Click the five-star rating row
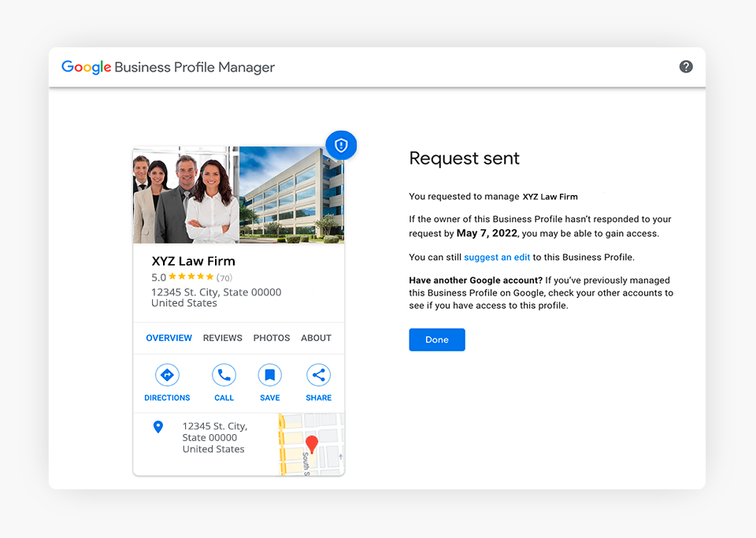 [x=191, y=277]
